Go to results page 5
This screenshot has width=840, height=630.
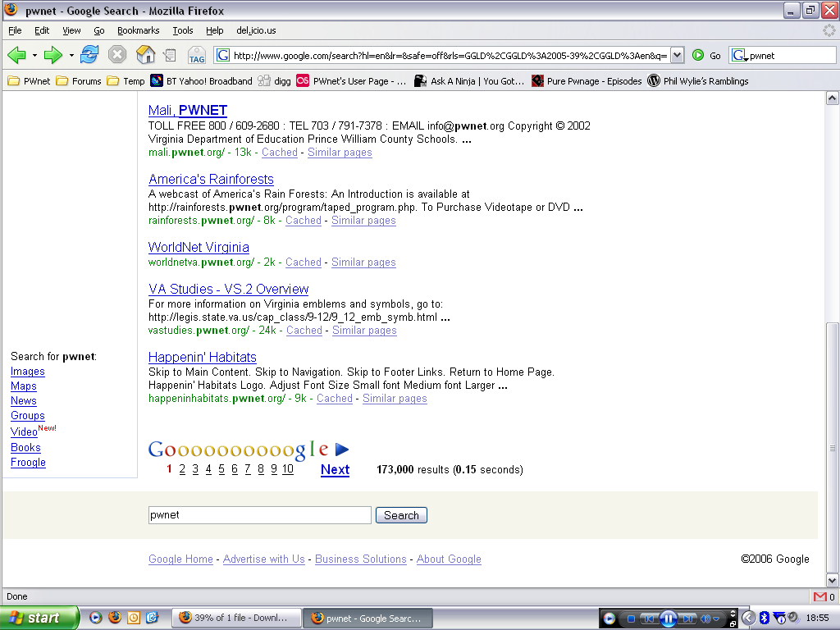(x=221, y=469)
